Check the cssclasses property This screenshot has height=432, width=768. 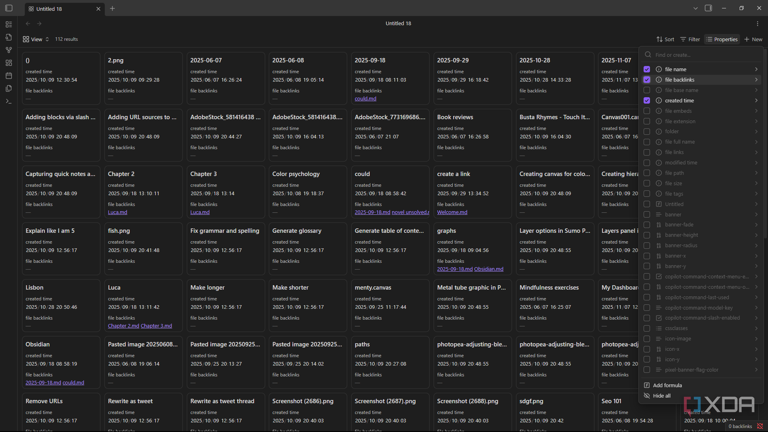coord(647,328)
